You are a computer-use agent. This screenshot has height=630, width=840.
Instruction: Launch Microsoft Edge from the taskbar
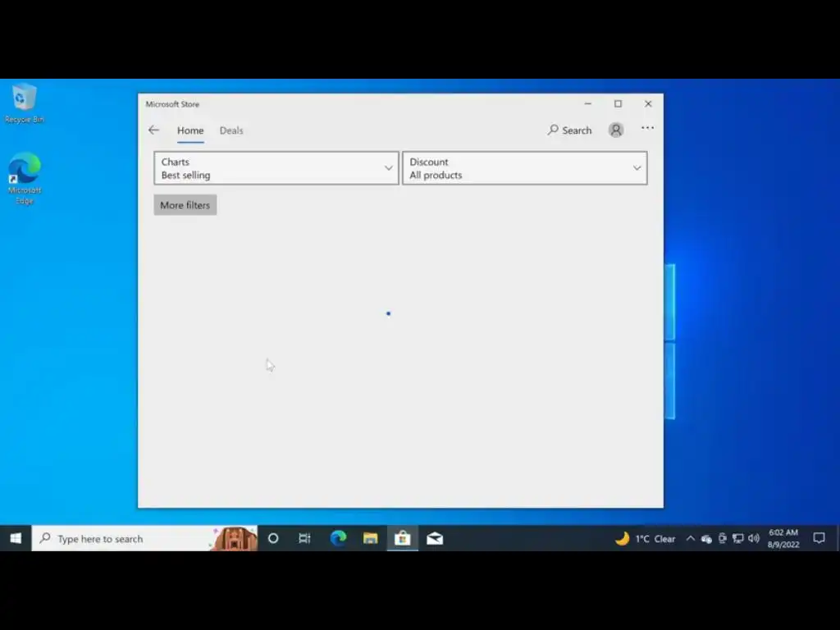pyautogui.click(x=338, y=538)
